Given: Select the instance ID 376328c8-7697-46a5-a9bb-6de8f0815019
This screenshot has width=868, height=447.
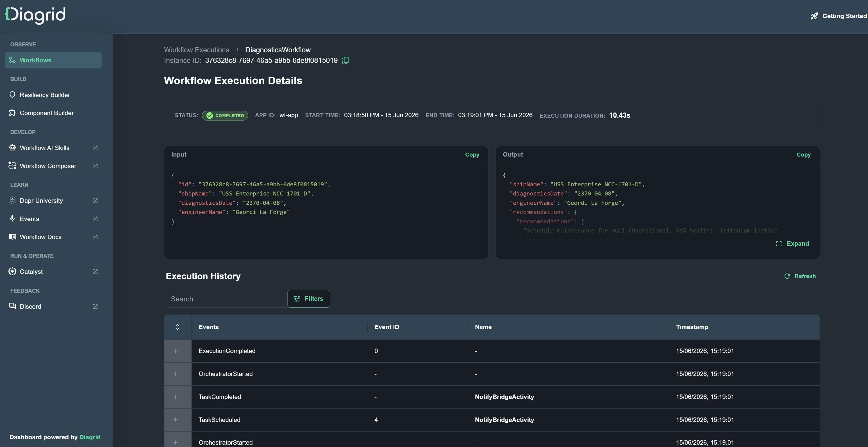Looking at the screenshot, I should (x=271, y=60).
